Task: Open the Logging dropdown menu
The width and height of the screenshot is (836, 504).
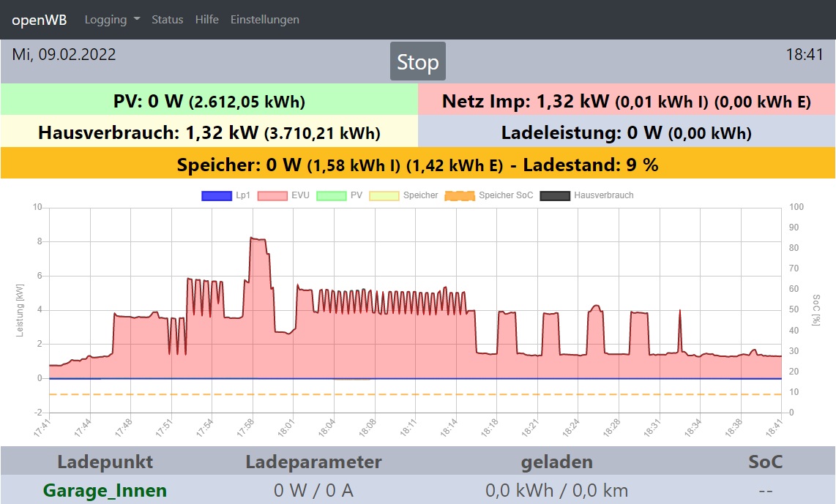Action: [x=112, y=20]
